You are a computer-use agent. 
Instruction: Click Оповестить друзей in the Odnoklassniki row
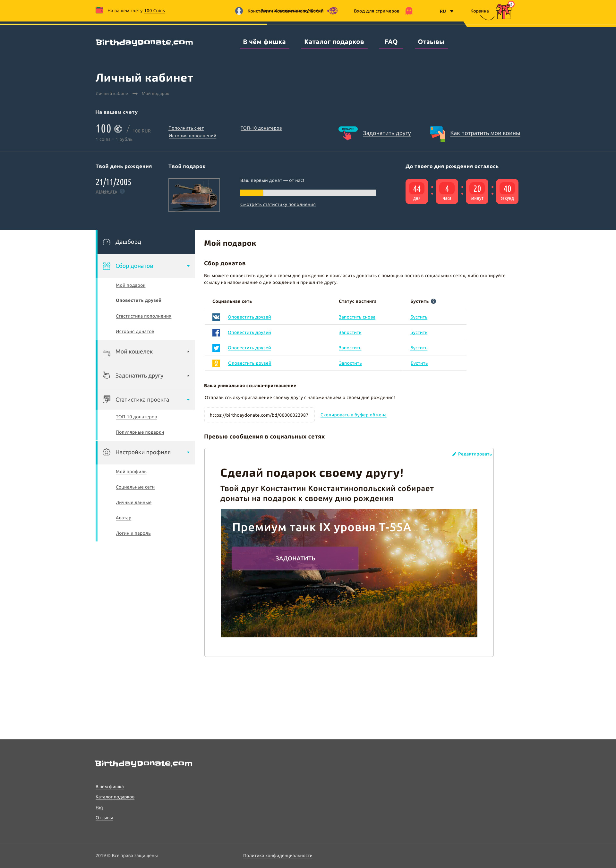coord(250,363)
